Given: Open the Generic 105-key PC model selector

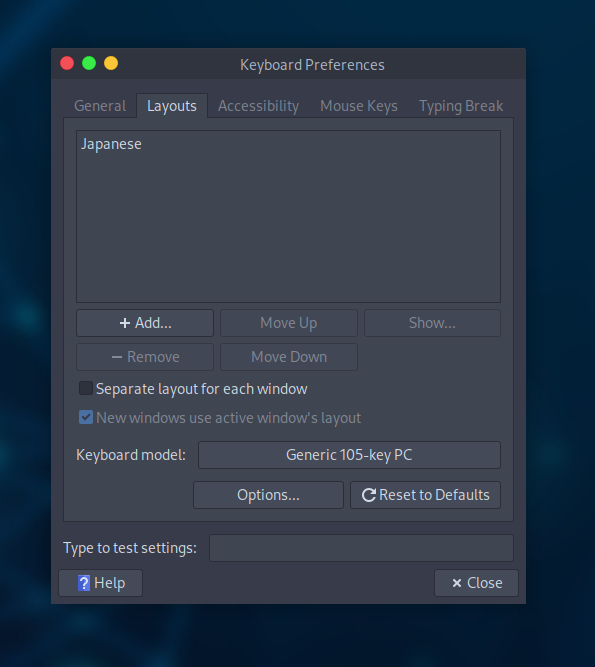Looking at the screenshot, I should tap(349, 455).
